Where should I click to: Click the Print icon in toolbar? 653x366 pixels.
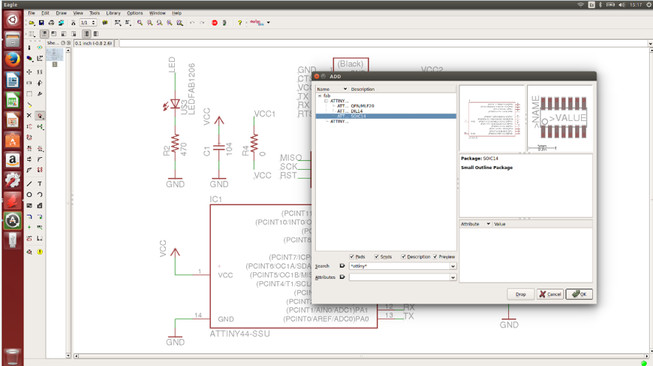pyautogui.click(x=51, y=22)
